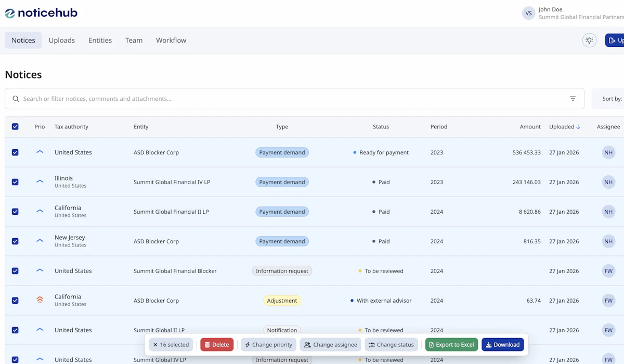Clear selection with the 16 selected button

(171, 345)
